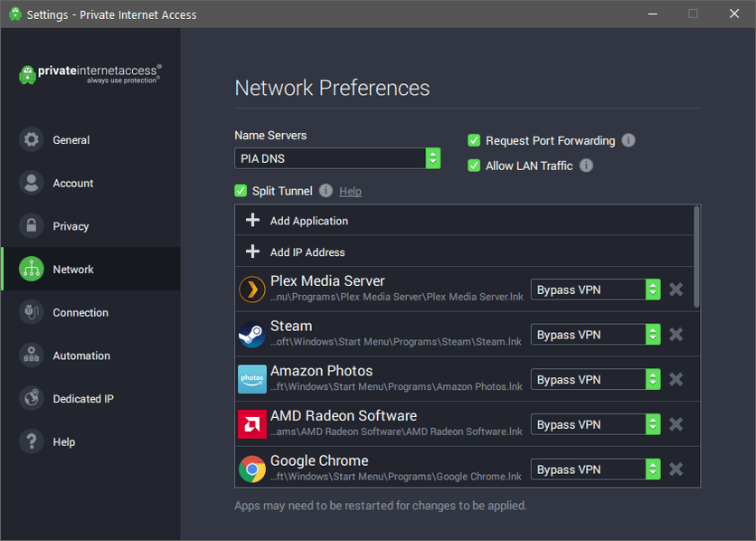The image size is (756, 541).
Task: Toggle the Split Tunnel checkbox
Action: [x=241, y=191]
